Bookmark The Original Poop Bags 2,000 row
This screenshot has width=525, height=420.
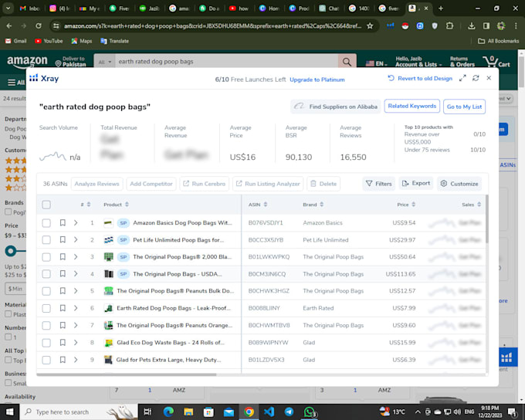63,257
